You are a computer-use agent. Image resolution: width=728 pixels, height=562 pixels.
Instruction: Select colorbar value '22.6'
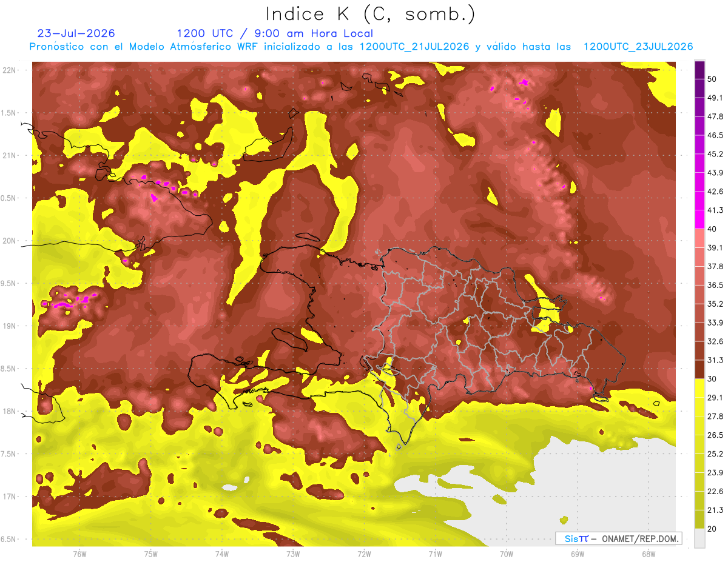tap(715, 492)
